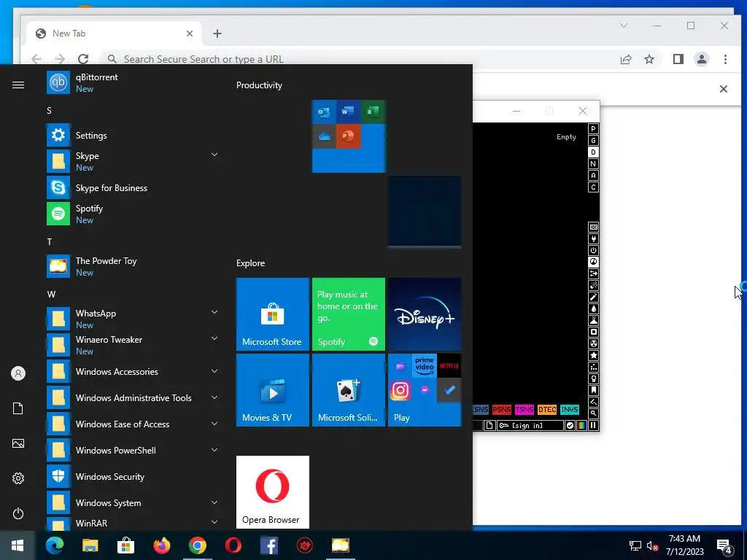
Task: Open simulation options checkmark button in Powder Toy
Action: coord(570,425)
